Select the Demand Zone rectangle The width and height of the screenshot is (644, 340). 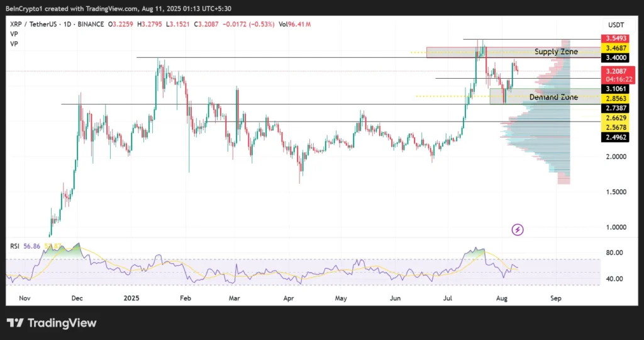(531, 96)
